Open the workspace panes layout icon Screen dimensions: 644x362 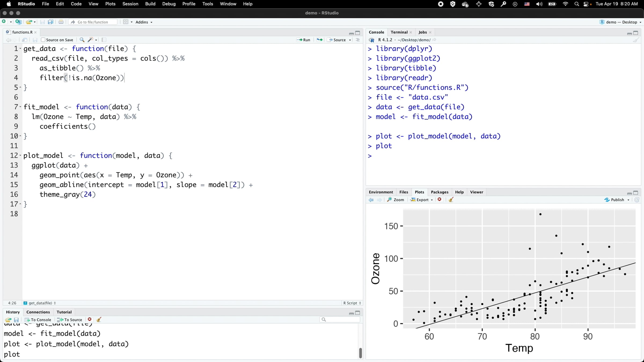[126, 22]
